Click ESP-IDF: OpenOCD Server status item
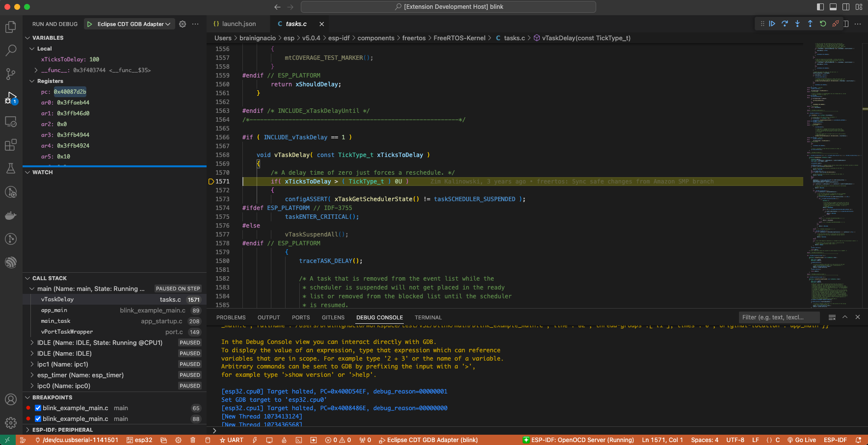 pos(579,440)
